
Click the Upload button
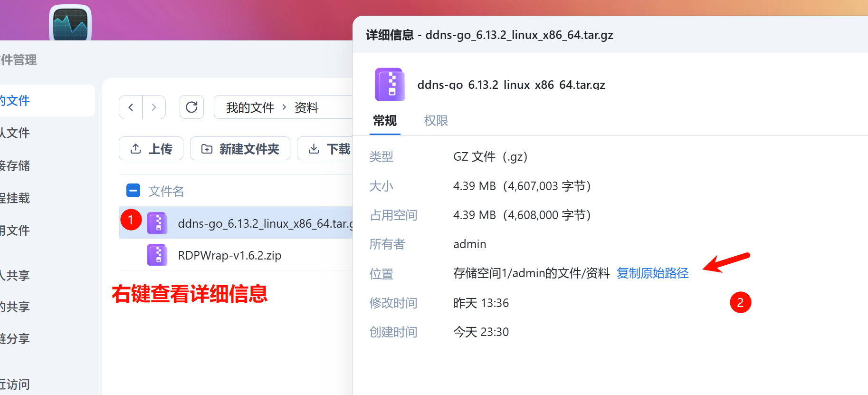point(151,149)
